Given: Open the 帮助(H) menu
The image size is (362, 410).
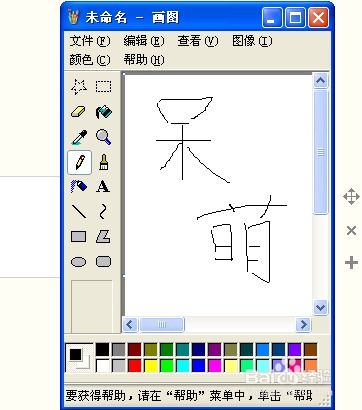Looking at the screenshot, I should click(144, 60).
